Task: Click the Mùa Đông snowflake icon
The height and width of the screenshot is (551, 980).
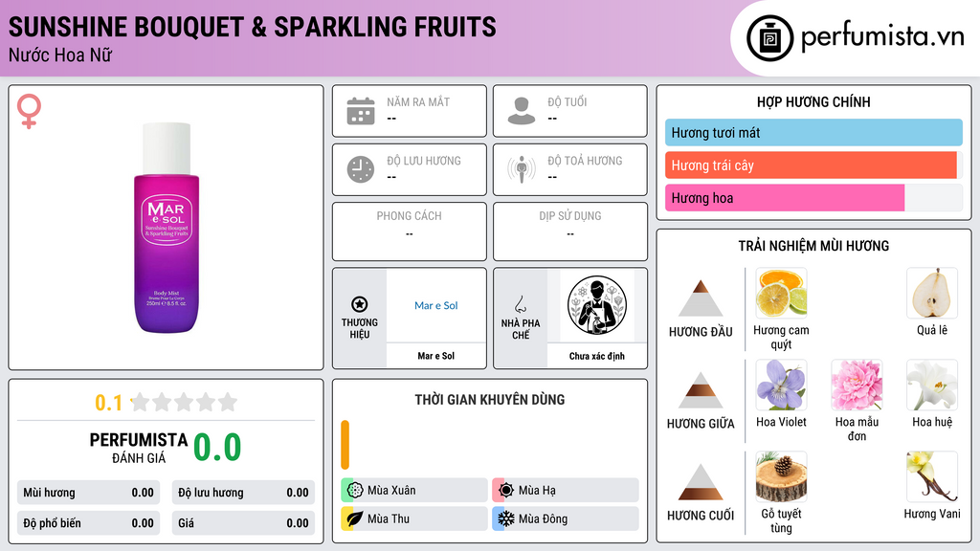Action: point(505,518)
